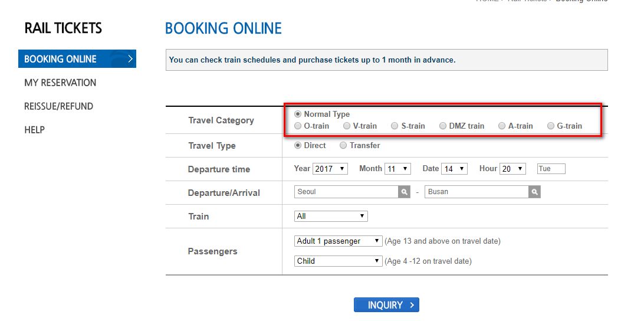The image size is (644, 321).
Task: Pick the DMZ train category
Action: [443, 126]
